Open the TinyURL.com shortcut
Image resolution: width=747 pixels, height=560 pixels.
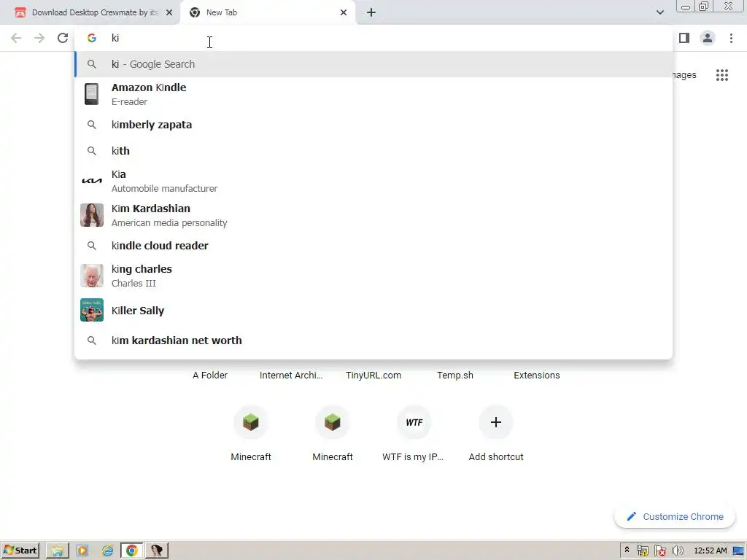click(x=373, y=376)
